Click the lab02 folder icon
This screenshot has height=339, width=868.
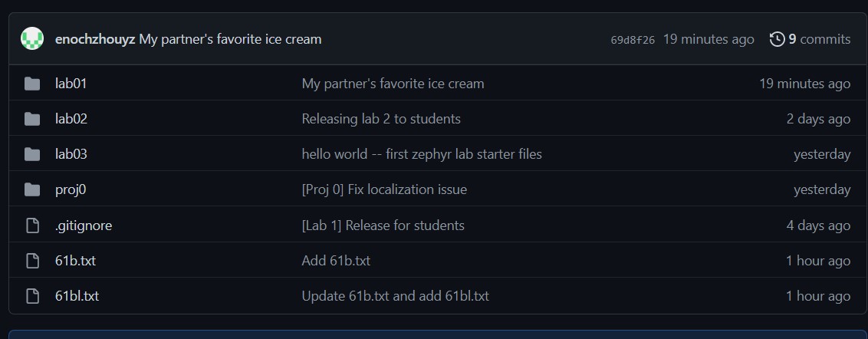coord(32,119)
